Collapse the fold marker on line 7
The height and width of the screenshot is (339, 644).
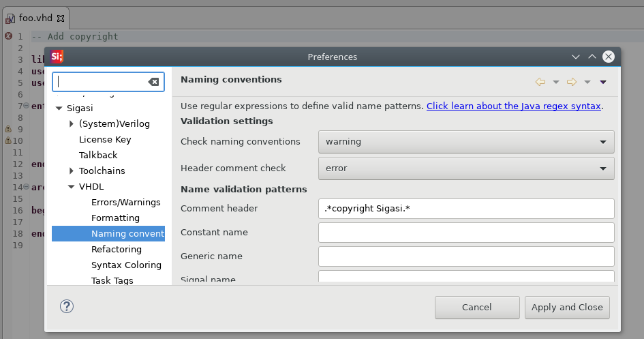[27, 106]
